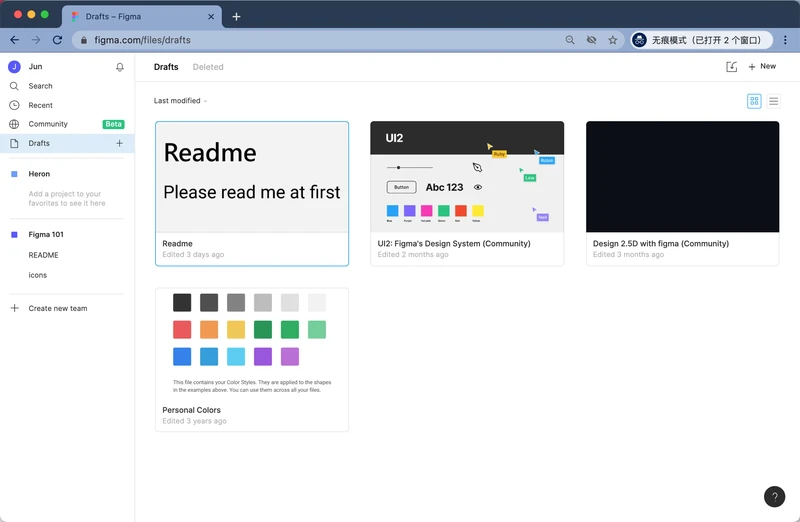The image size is (800, 522).
Task: Click the Jun account avatar
Action: [14, 66]
